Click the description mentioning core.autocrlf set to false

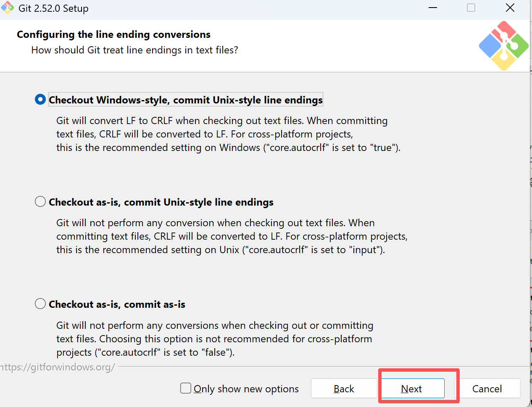point(214,339)
